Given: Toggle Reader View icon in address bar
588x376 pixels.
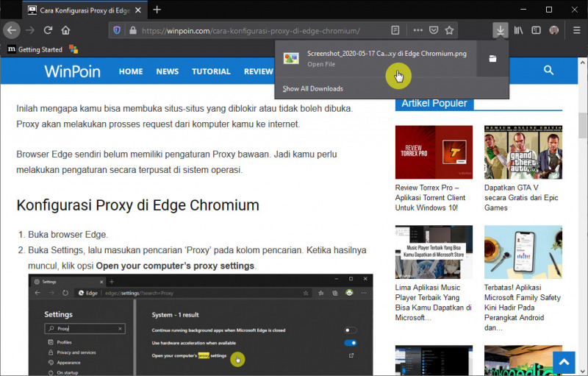Looking at the screenshot, I should point(395,30).
